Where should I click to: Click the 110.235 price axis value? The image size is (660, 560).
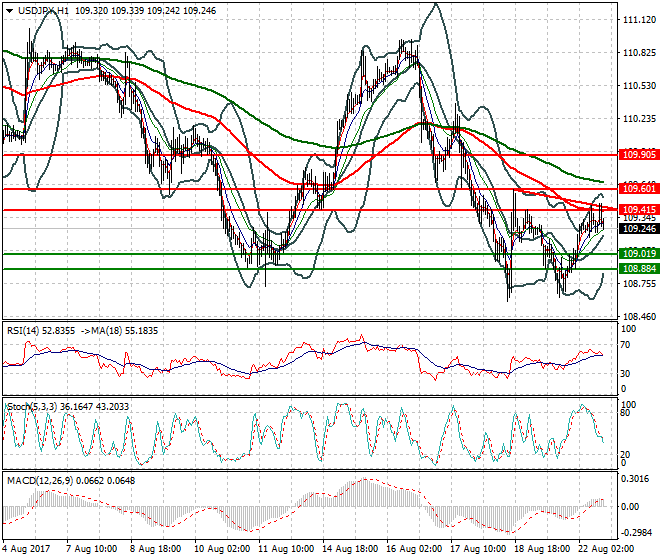(639, 119)
